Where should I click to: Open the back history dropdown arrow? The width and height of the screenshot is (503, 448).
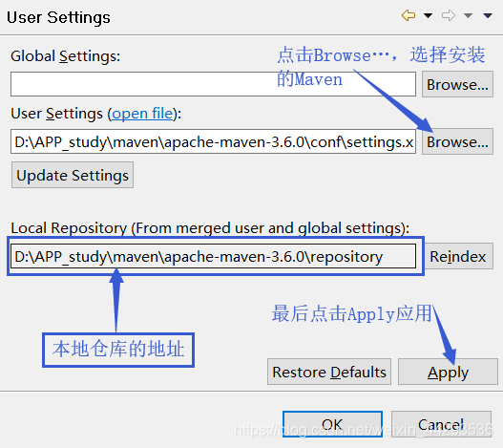[428, 15]
